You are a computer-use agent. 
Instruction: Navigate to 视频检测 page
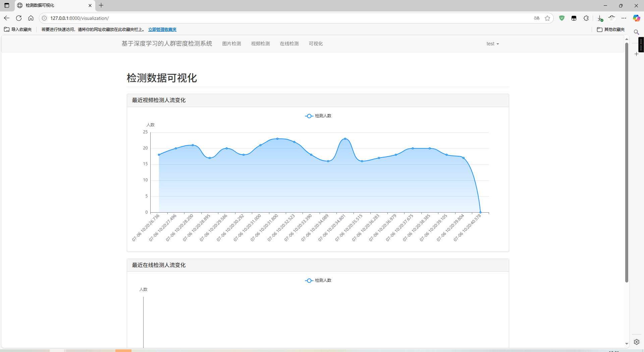[x=261, y=44]
